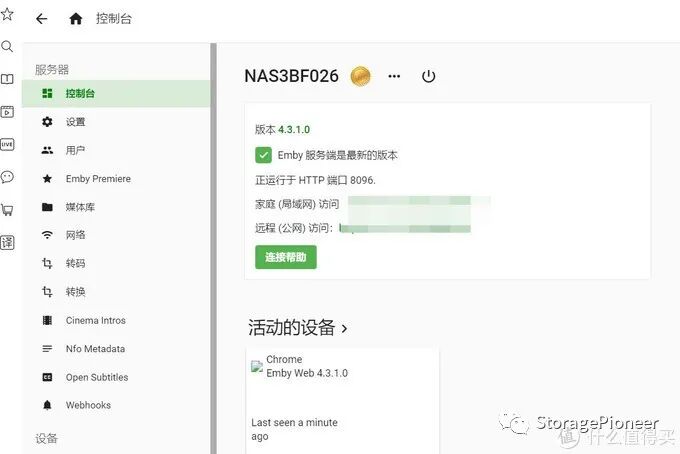Select 控制台 in the server menu
This screenshot has width=680, height=454.
(x=116, y=93)
